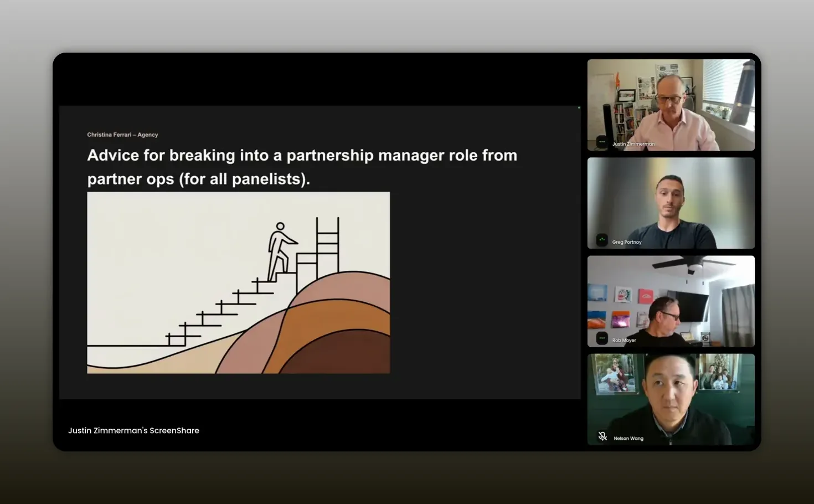Select the Justin Zimmerman name label
Screen dimensions: 814x504
633,144
